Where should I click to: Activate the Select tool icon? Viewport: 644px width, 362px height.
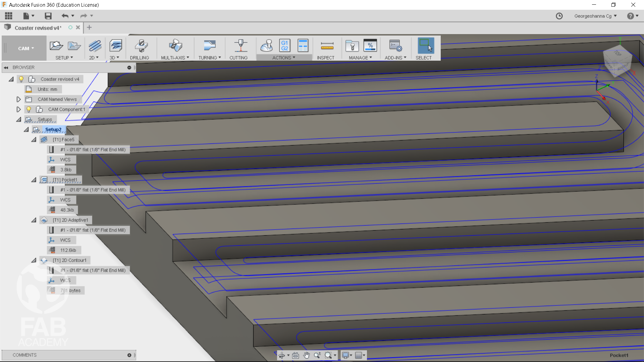426,46
